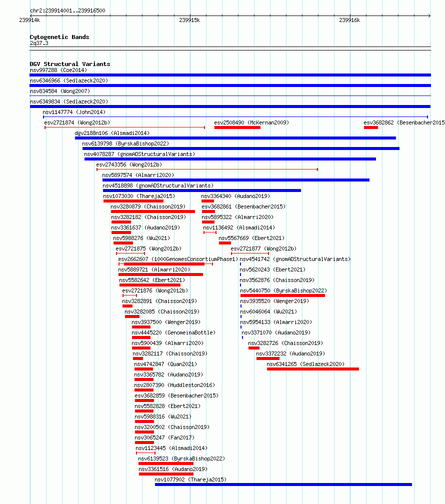Click the 2q37.3 cytogenetic band label
Viewport: 445px width, 504px height.
39,43
